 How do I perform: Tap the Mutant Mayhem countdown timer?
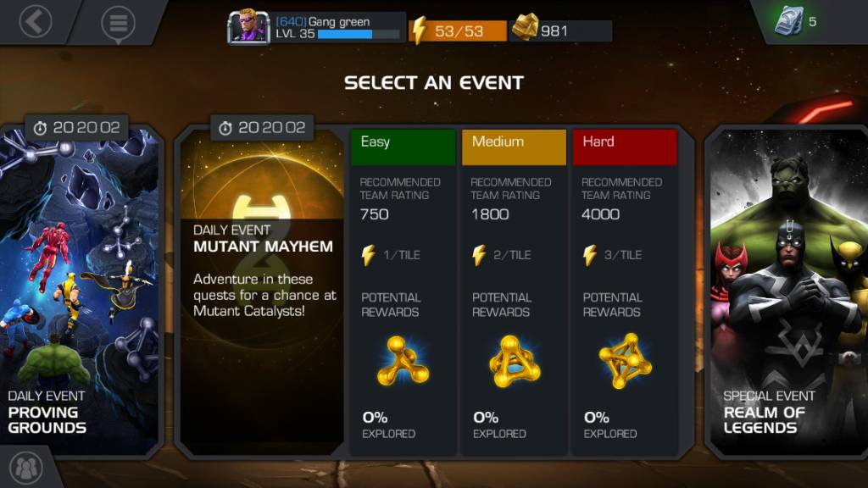tap(262, 128)
